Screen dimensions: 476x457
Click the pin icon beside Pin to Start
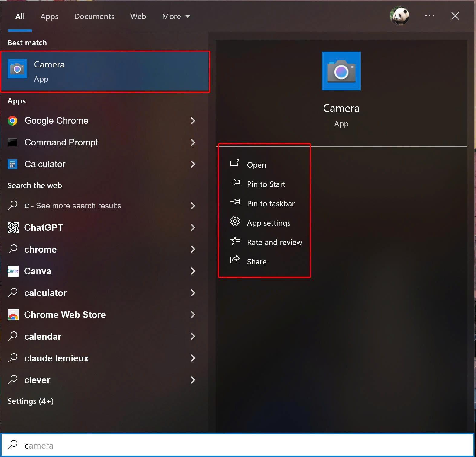coord(235,182)
